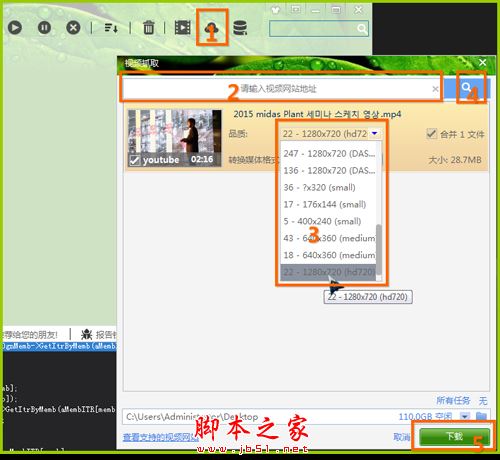Start downloads with the play icon
500x460 pixels.
[15, 27]
